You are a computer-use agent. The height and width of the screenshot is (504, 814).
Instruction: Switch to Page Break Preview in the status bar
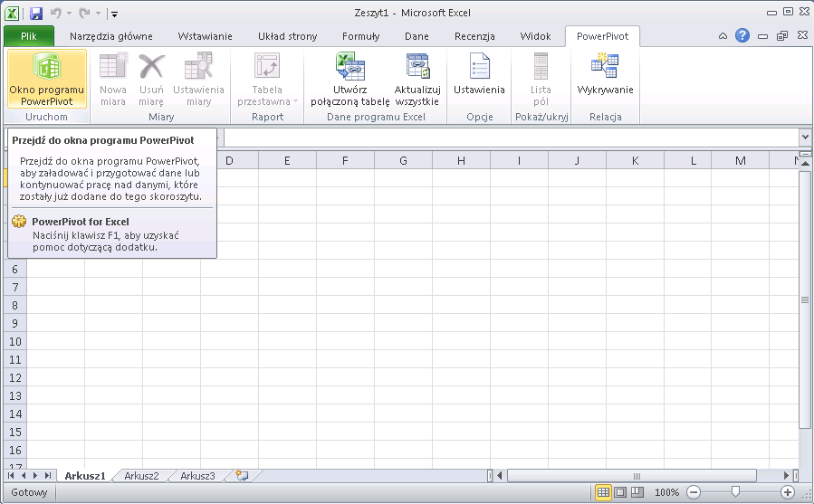click(x=637, y=492)
